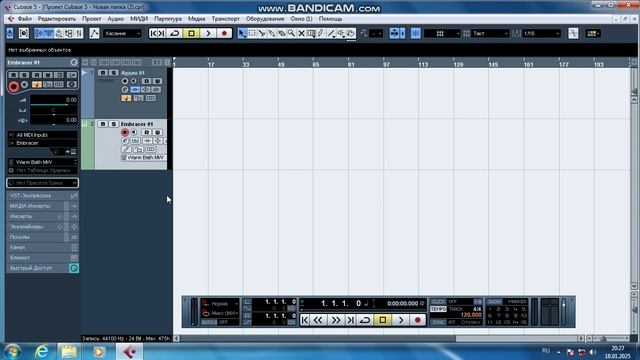Open the quantize 1/16 dropdown

(541, 33)
